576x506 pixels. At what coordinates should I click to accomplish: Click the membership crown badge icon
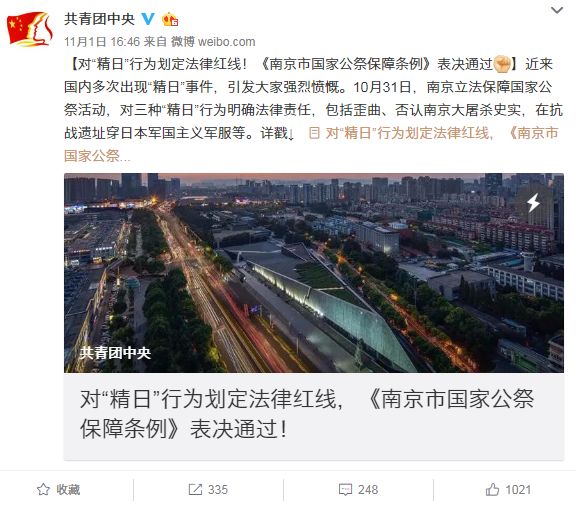point(170,19)
